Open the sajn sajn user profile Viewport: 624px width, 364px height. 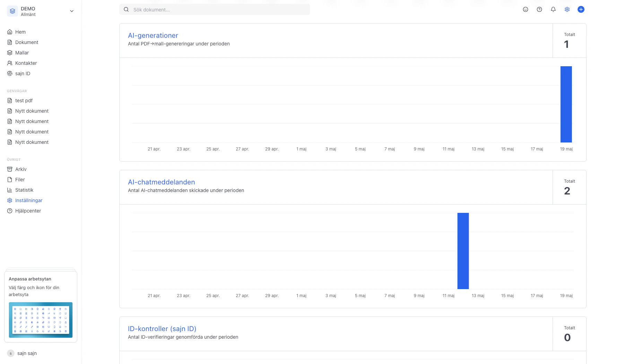27,353
